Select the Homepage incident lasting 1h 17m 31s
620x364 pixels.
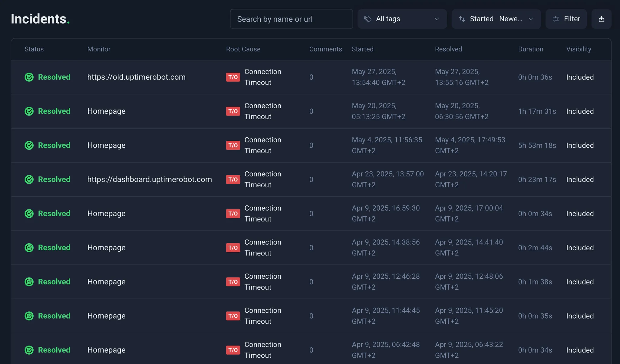click(106, 111)
